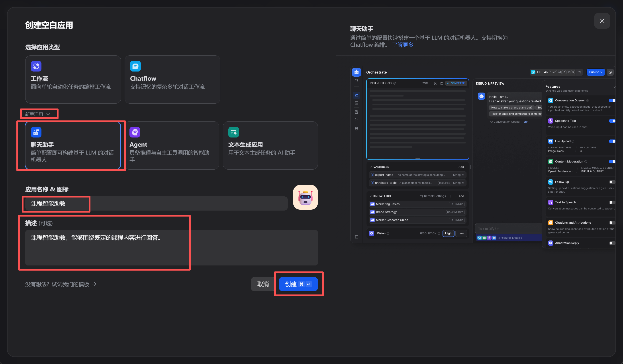Open the version history clock icon
Image resolution: width=623 pixels, height=364 pixels.
(610, 72)
